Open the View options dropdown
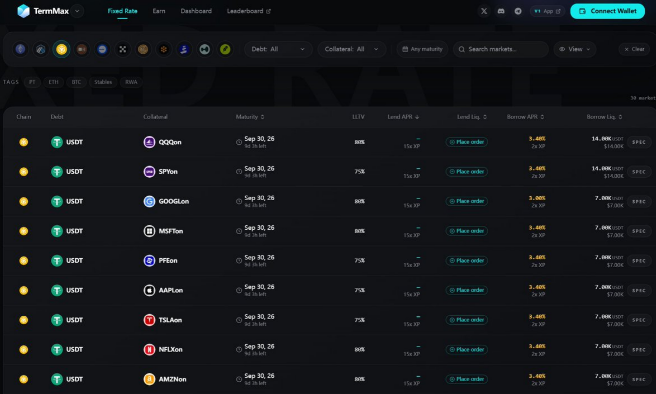Image resolution: width=656 pixels, height=394 pixels. point(575,49)
